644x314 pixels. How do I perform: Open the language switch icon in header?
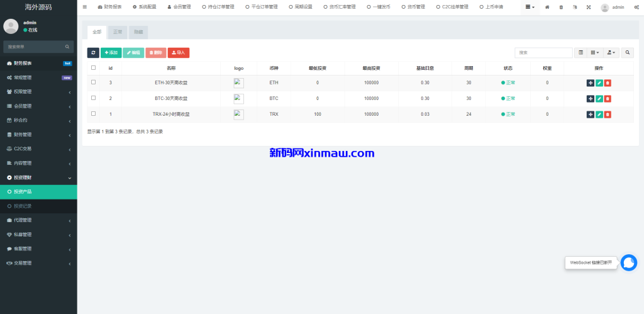[x=575, y=7]
